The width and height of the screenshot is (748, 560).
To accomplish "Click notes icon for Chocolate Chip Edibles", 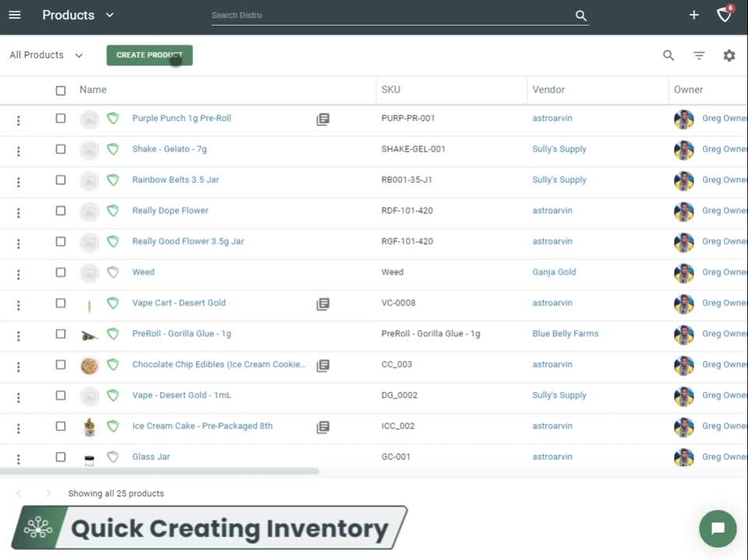I will point(323,366).
